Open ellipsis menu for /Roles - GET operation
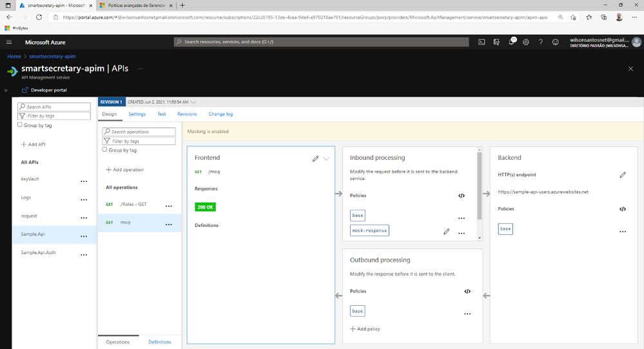644x349 pixels. pos(169,206)
